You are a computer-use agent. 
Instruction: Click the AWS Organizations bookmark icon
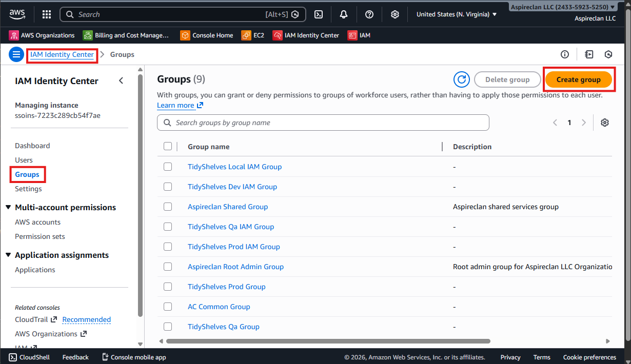[x=14, y=35]
